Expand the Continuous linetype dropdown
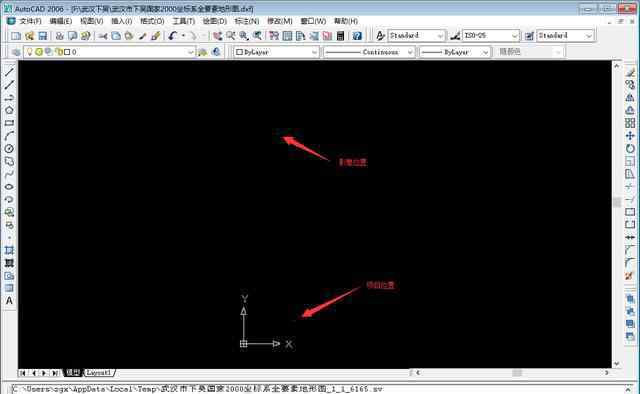The image size is (640, 394). (369, 52)
